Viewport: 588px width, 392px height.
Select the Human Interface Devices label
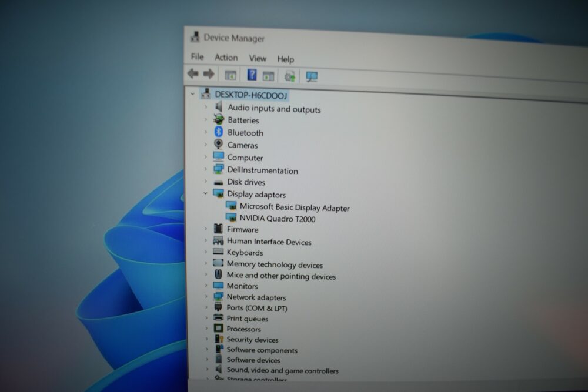269,242
